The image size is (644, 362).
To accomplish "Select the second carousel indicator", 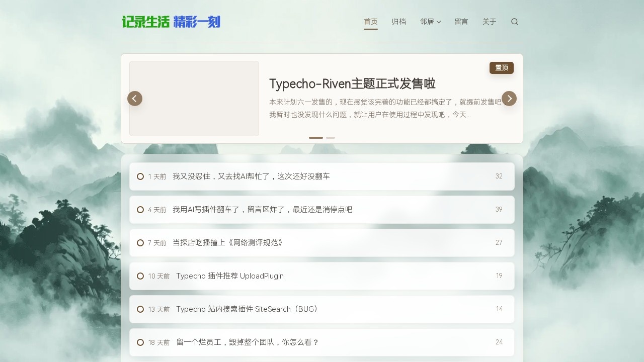I will point(331,138).
